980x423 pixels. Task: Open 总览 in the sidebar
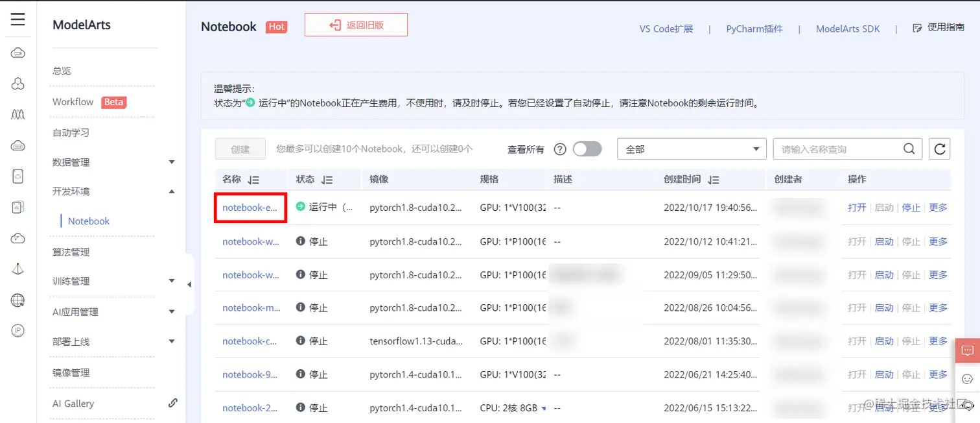[62, 71]
